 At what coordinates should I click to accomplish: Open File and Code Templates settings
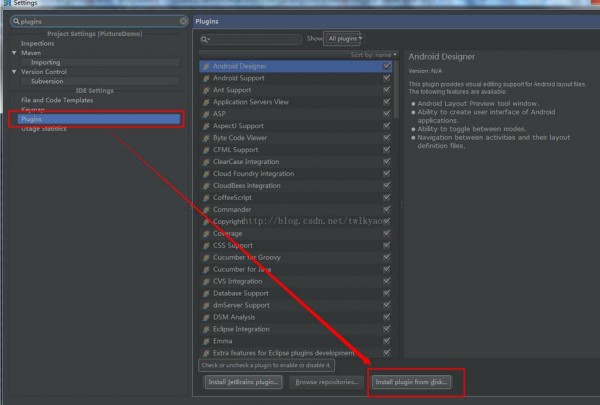pos(56,100)
